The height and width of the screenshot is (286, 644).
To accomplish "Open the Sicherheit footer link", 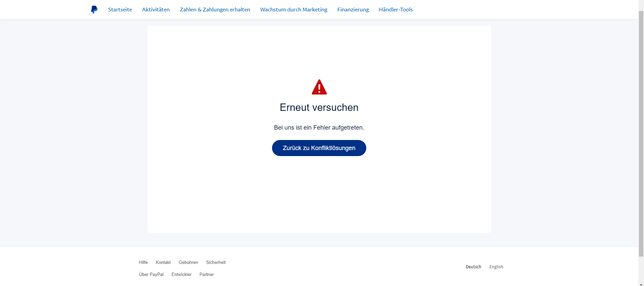I will (x=216, y=262).
